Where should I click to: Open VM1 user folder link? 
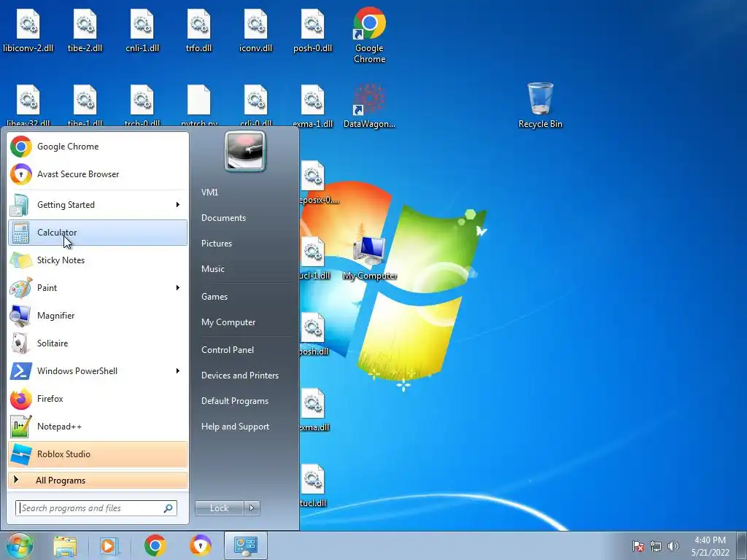tap(209, 192)
